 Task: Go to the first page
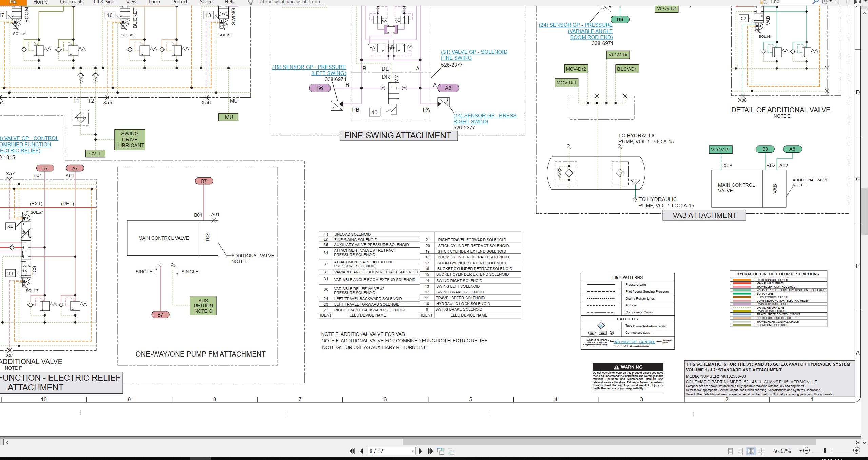click(352, 451)
